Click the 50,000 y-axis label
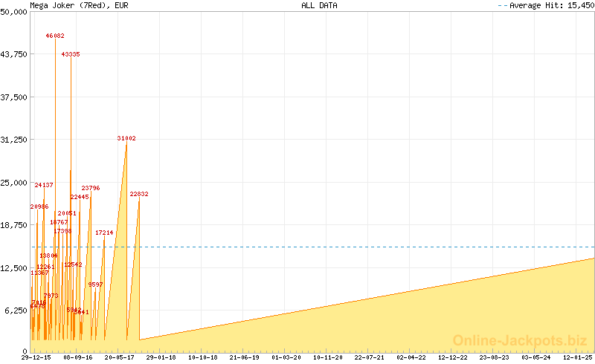 13,12
